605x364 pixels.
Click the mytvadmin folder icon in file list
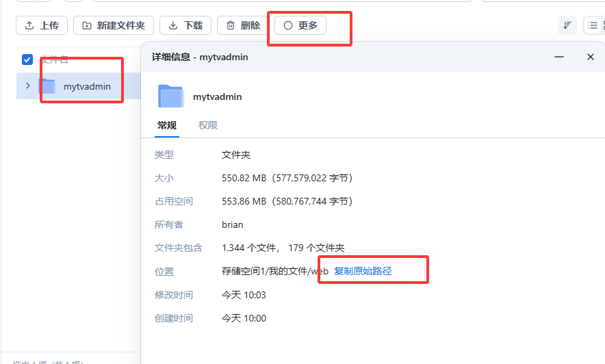47,86
